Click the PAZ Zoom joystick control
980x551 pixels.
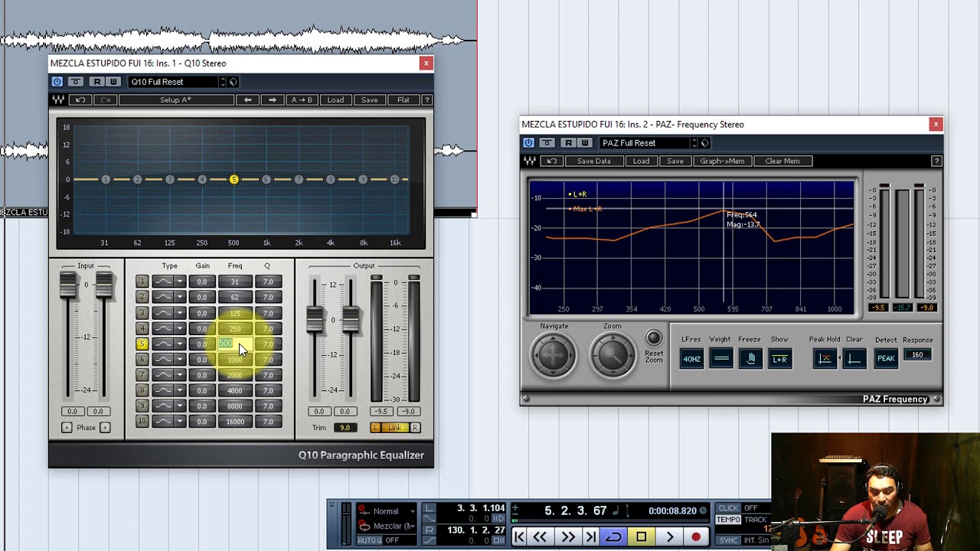pyautogui.click(x=612, y=355)
